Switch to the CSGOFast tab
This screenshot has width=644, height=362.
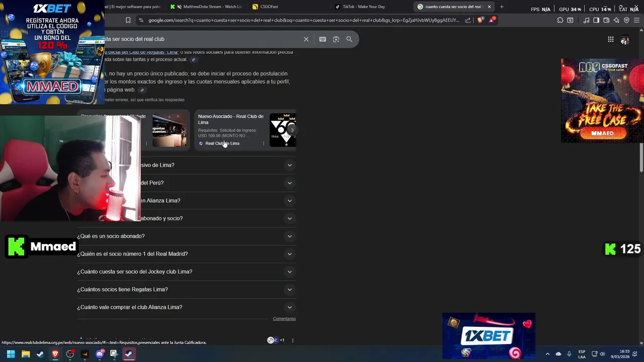pos(289,7)
